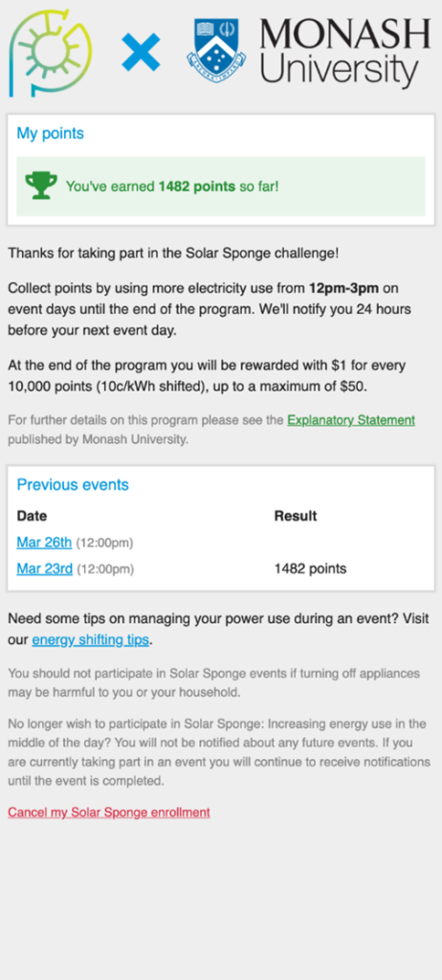Screen dimensions: 442x980
Task: Click the blue X symbol between logos
Action: [x=141, y=53]
